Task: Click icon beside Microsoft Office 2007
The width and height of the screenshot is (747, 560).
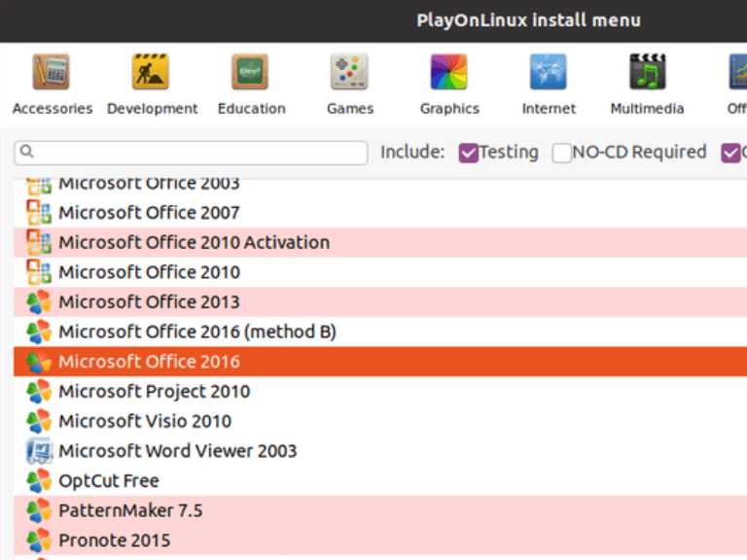Action: point(39,212)
